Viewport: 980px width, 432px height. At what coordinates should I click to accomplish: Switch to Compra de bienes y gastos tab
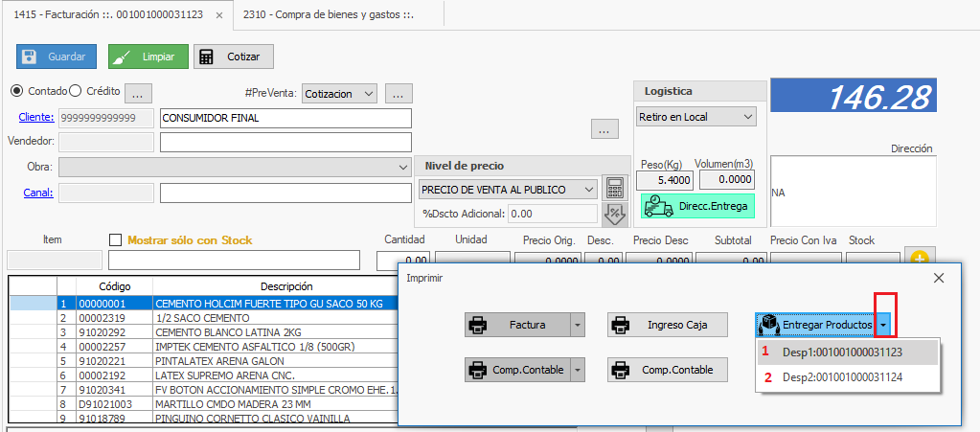click(328, 14)
